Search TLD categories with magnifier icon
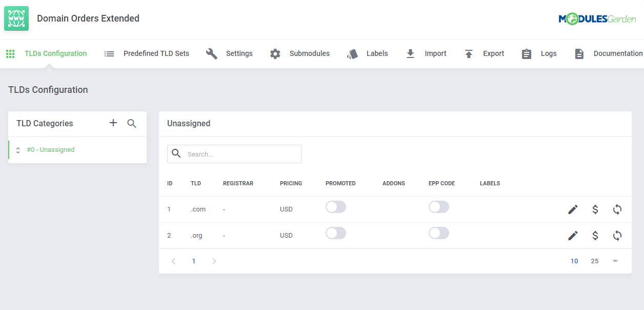Image resolution: width=644 pixels, height=310 pixels. (x=132, y=123)
